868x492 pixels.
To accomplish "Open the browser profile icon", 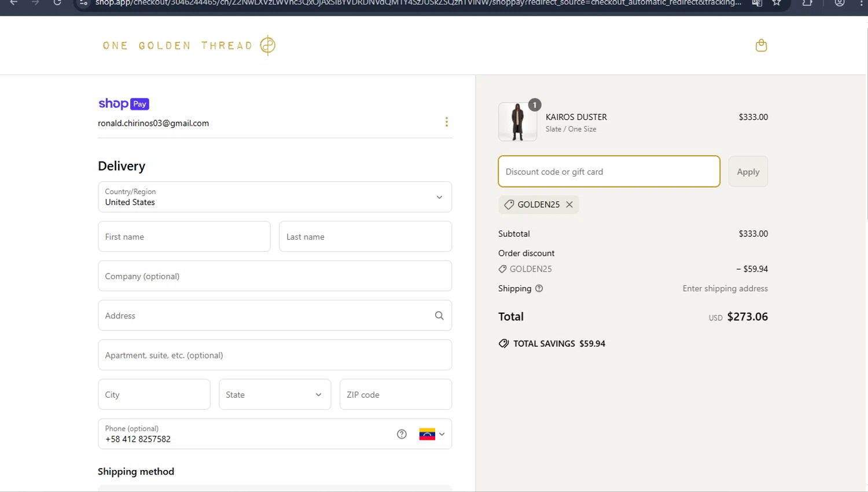I will 840,3.
